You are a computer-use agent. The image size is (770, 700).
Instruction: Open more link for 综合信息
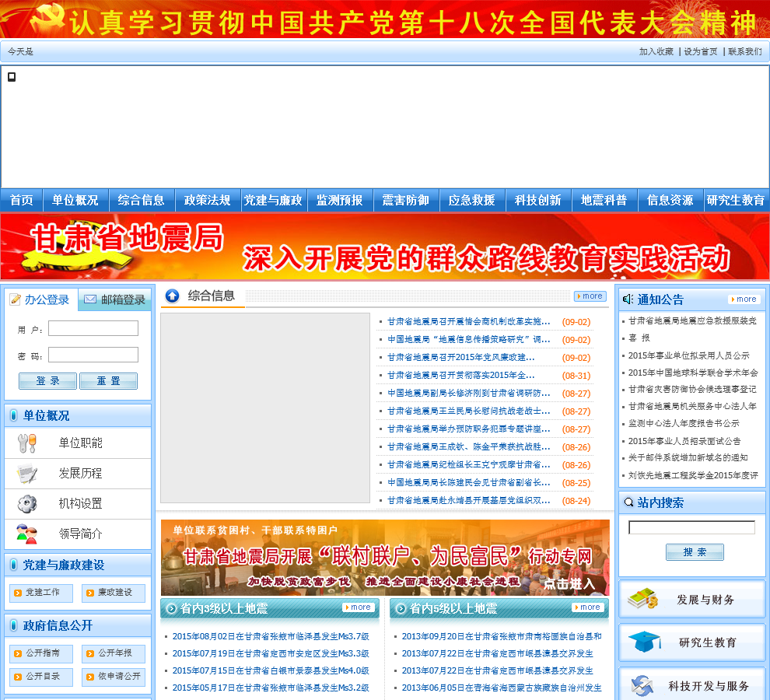tap(590, 296)
